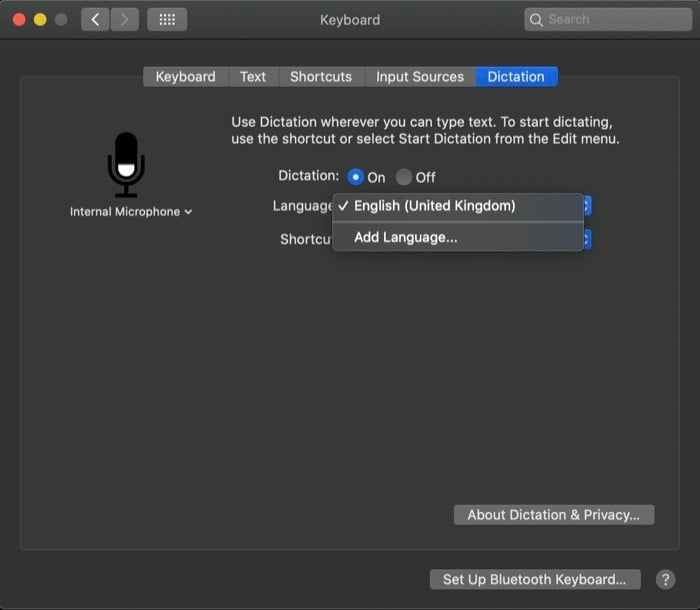The height and width of the screenshot is (610, 700).
Task: Open the Shortcut popup stepper arrows
Action: 587,239
